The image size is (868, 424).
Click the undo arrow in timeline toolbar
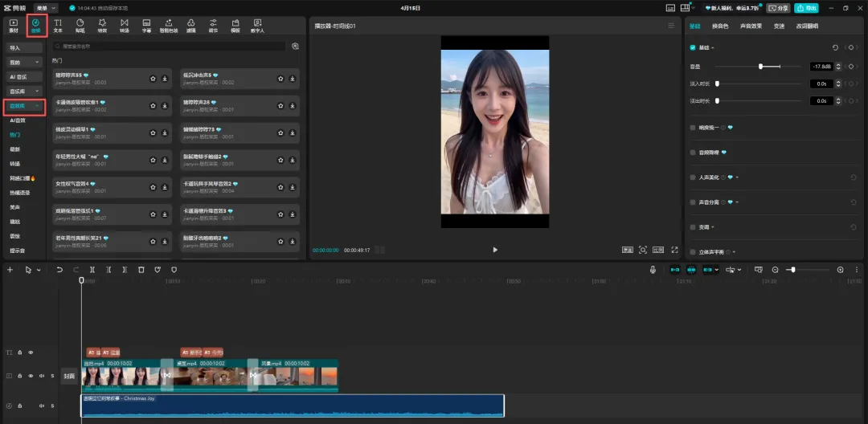point(59,270)
